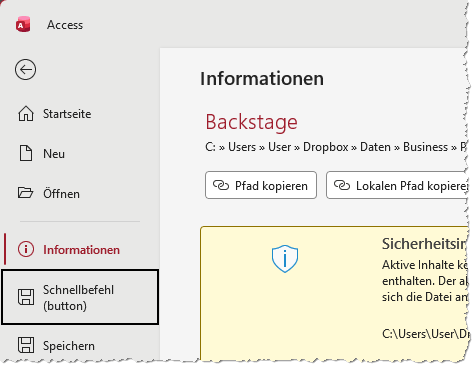Choose Speichern in the sidebar

(x=80, y=345)
